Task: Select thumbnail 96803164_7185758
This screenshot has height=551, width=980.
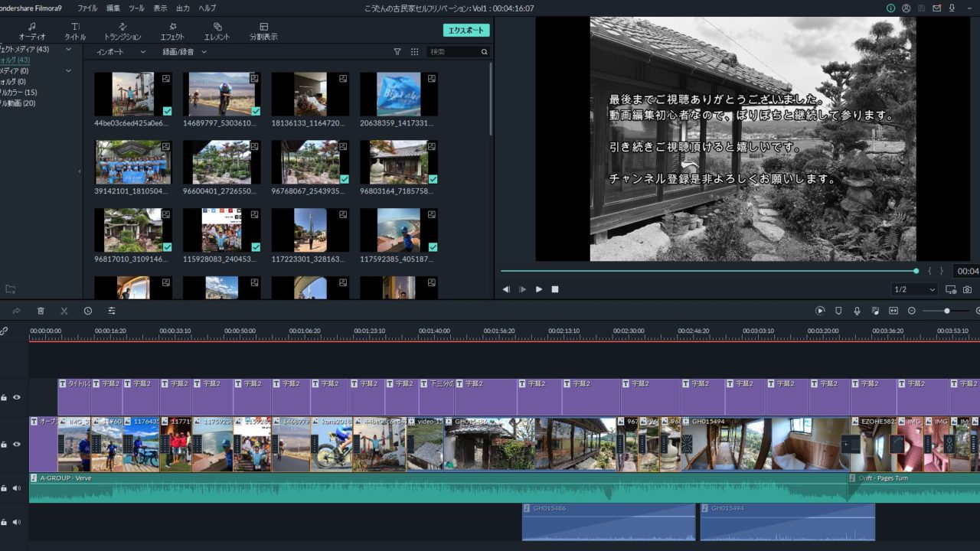Action: click(x=399, y=162)
